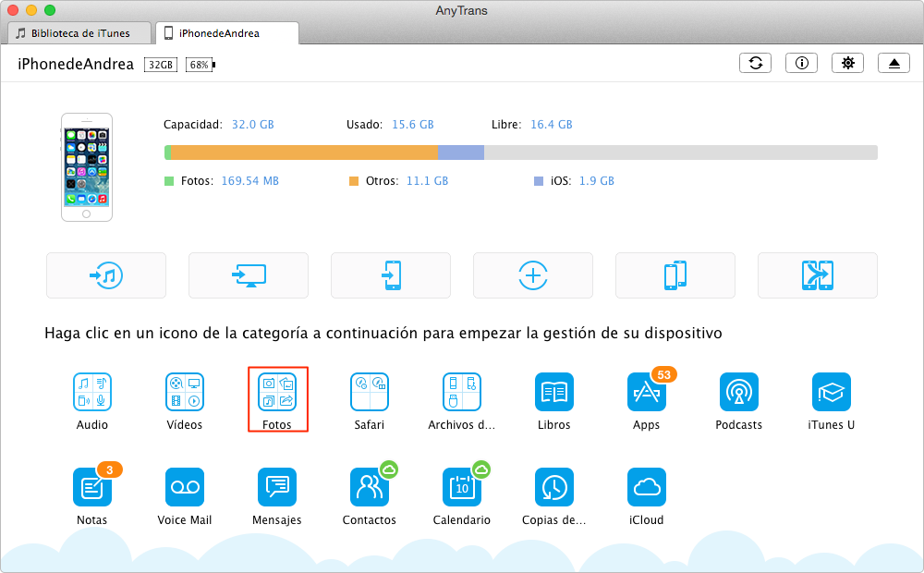Show device info with the i button
The height and width of the screenshot is (573, 924).
tap(801, 63)
